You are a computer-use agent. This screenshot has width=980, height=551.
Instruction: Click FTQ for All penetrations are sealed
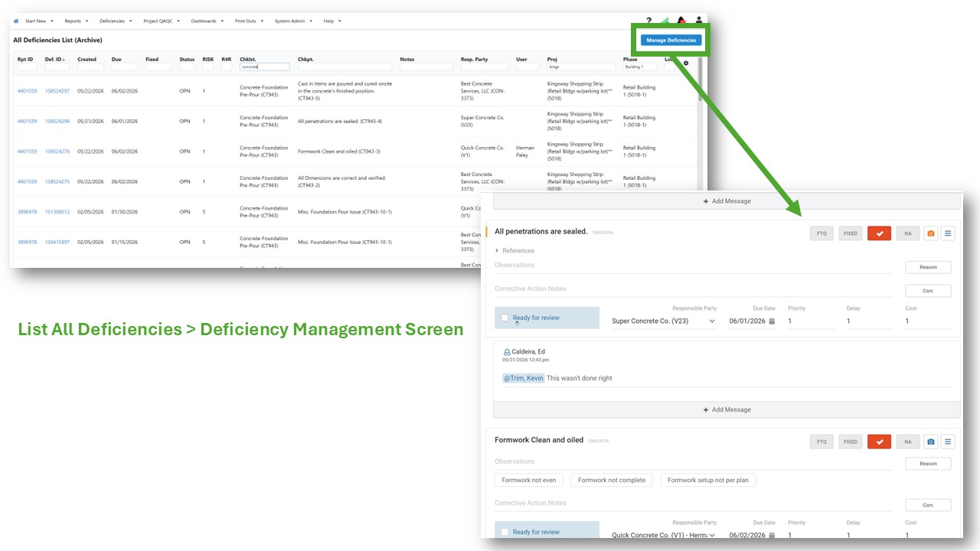pyautogui.click(x=822, y=233)
